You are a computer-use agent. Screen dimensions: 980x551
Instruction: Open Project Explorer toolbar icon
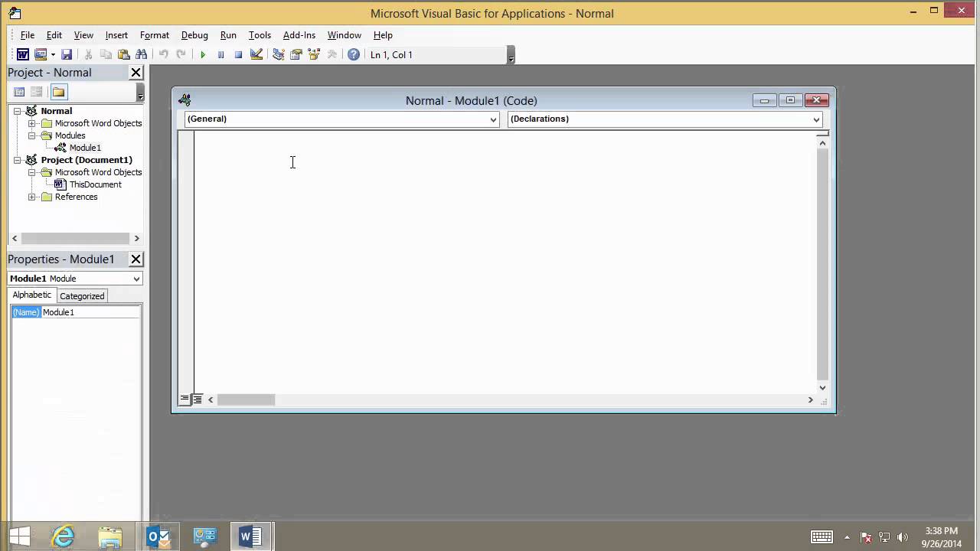[x=278, y=54]
